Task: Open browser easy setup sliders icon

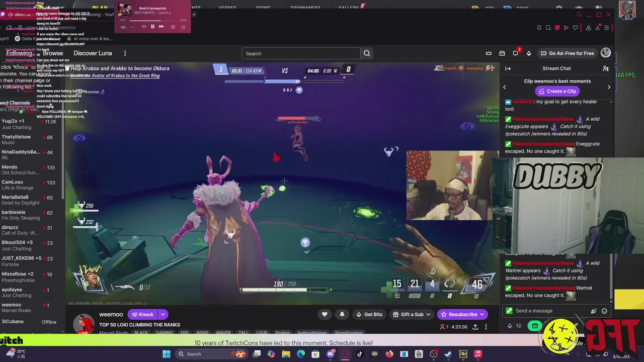Action: point(607,28)
